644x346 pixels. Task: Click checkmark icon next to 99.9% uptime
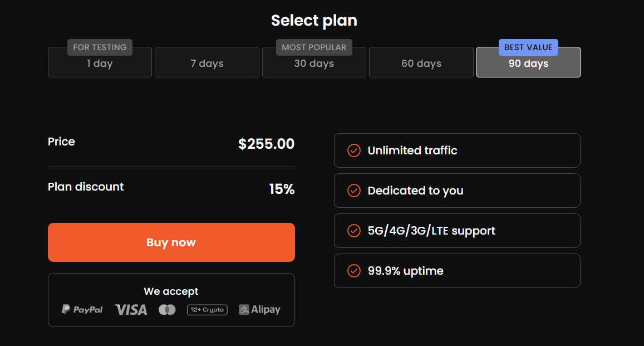tap(354, 271)
